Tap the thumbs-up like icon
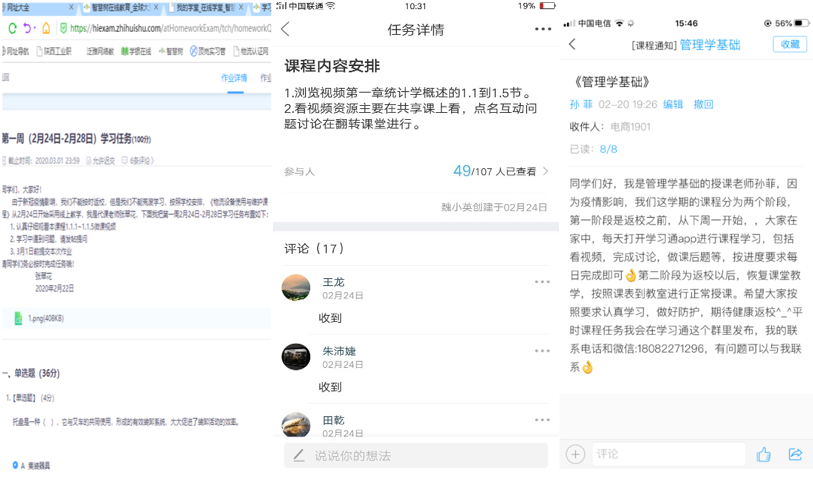The height and width of the screenshot is (478, 813). 764,454
